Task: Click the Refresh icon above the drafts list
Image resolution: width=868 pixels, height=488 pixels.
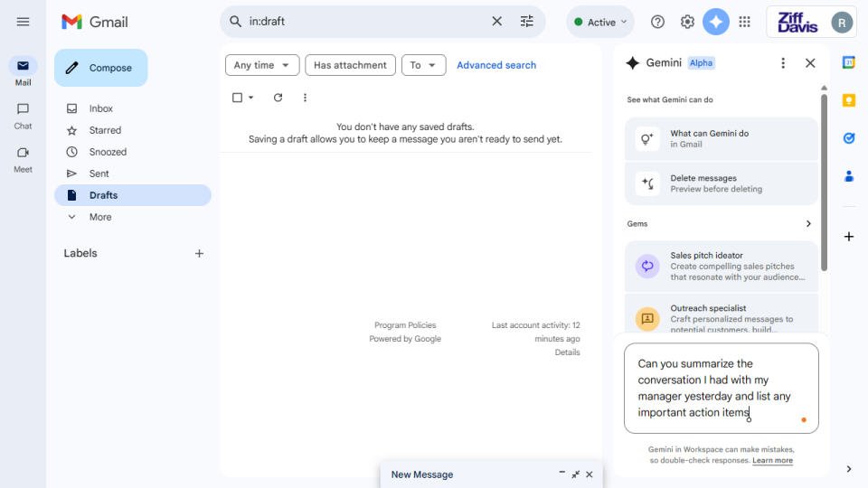Action: (x=278, y=98)
